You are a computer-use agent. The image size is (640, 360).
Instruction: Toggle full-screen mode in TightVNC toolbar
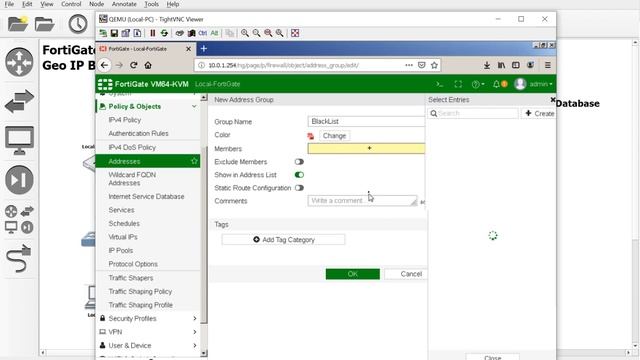[x=295, y=33]
